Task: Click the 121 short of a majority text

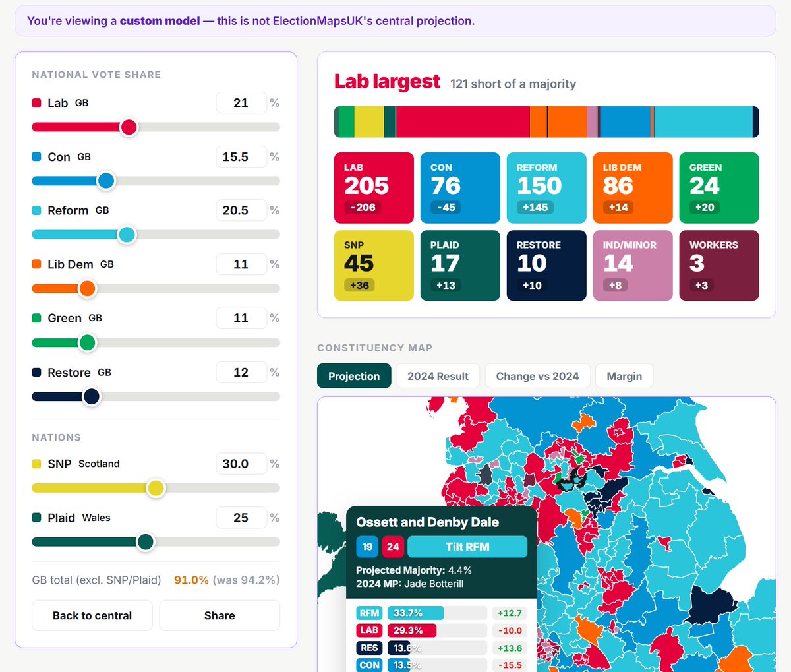Action: (513, 84)
